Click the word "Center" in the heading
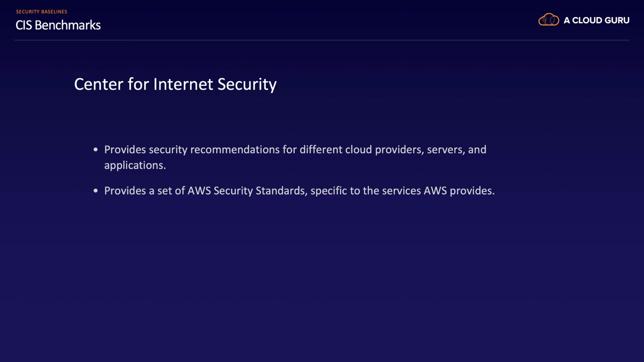Screen dimensions: 644x362 tap(99, 84)
